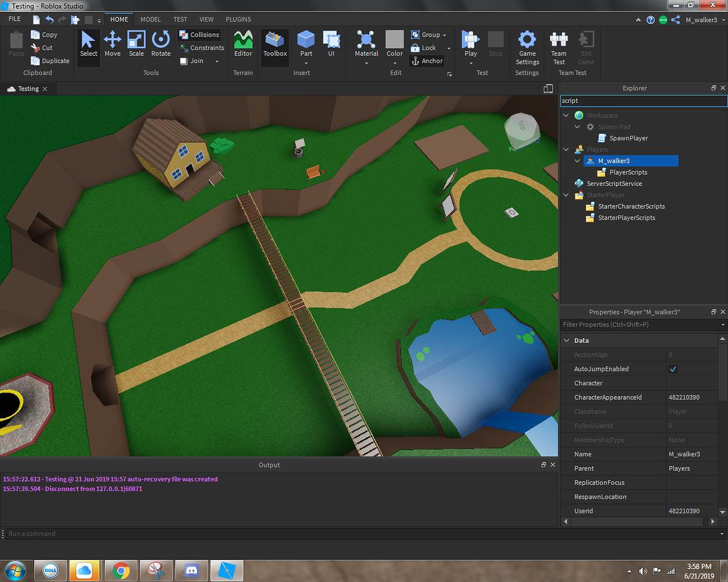The image size is (728, 582).
Task: Switch to the MODEL ribbon tab
Action: tap(150, 19)
